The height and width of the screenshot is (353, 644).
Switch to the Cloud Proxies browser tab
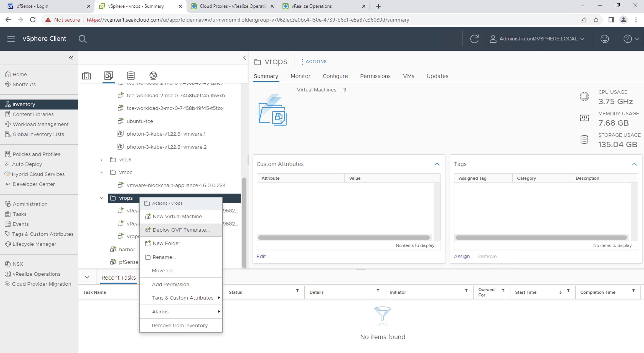[233, 6]
